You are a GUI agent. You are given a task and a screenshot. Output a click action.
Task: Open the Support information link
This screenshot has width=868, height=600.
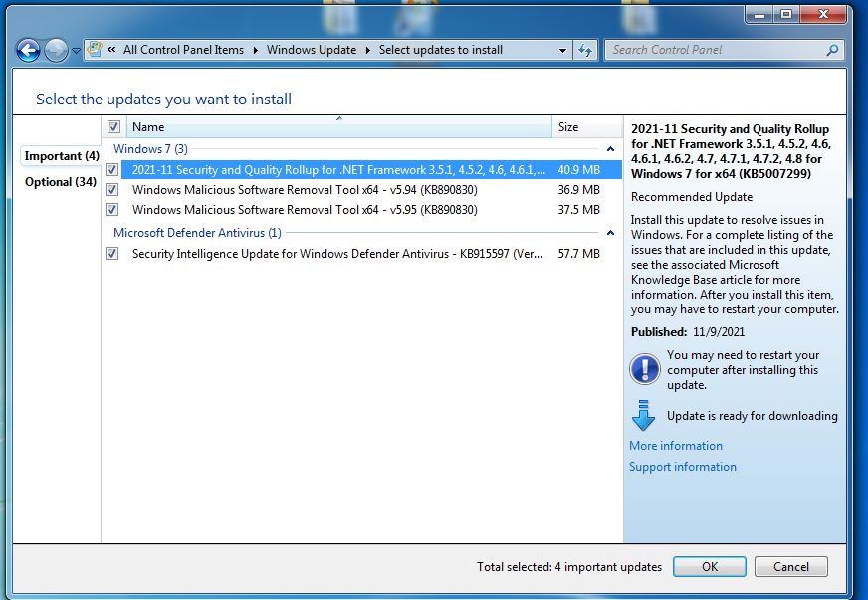[683, 467]
